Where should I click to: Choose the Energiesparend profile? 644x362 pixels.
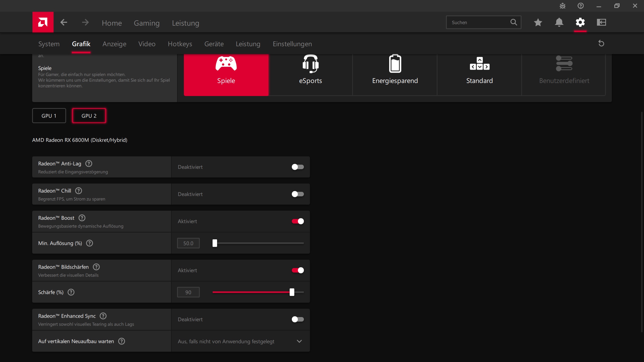pyautogui.click(x=395, y=70)
